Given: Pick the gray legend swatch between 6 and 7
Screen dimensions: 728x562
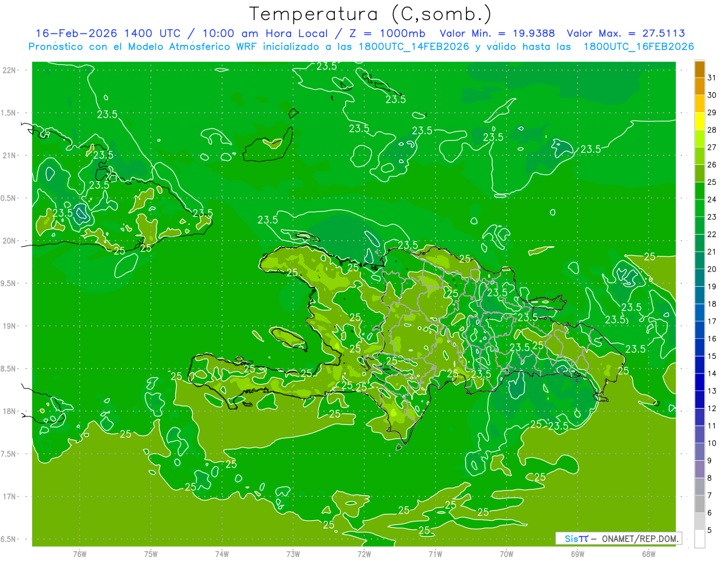Looking at the screenshot, I should tap(699, 504).
